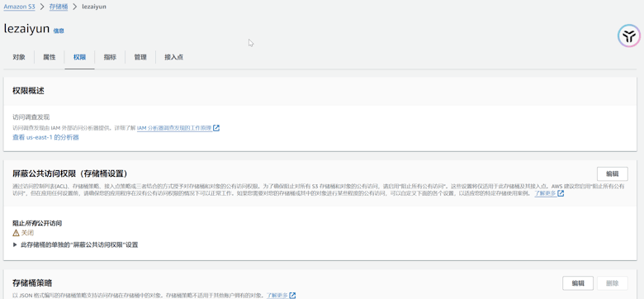Click external-link icon in block public access description
Screen dimensions: 644x299
(561, 193)
